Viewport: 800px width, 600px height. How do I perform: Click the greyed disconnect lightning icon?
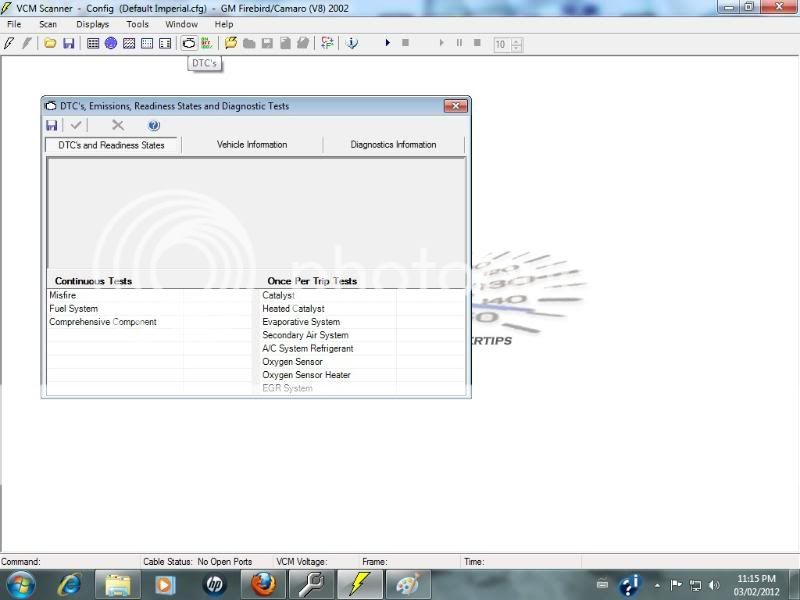pyautogui.click(x=27, y=43)
